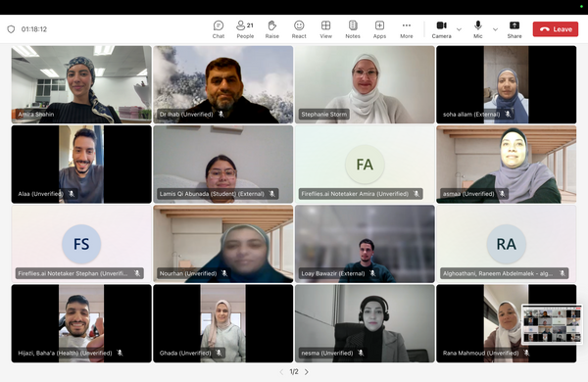Click nesma's muted mic icon
The height and width of the screenshot is (382, 588).
pos(361,353)
